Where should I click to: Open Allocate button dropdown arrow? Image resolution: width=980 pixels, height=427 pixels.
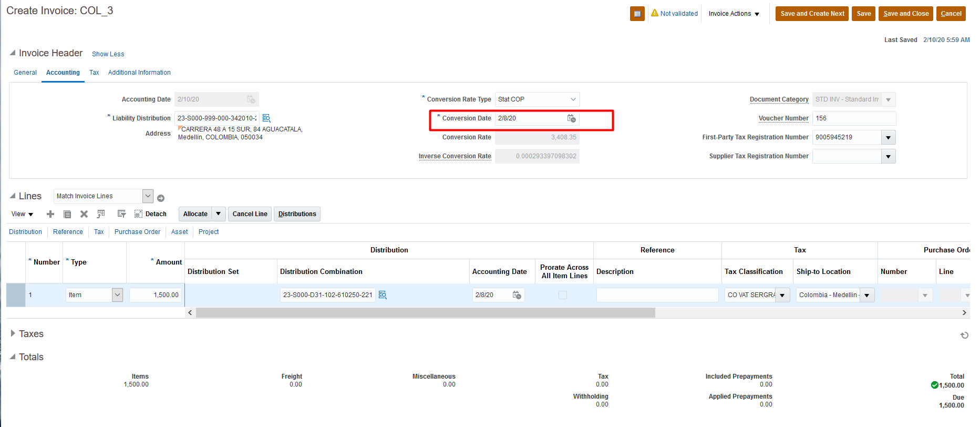point(219,214)
